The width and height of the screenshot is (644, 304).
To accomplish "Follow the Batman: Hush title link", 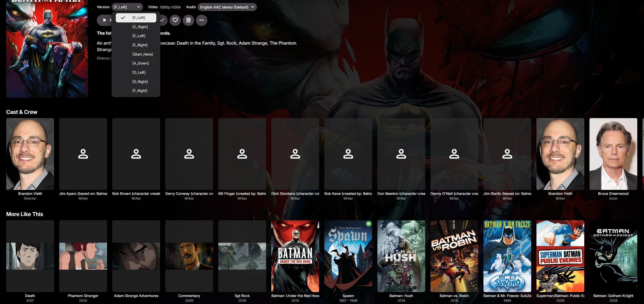I will 401,296.
